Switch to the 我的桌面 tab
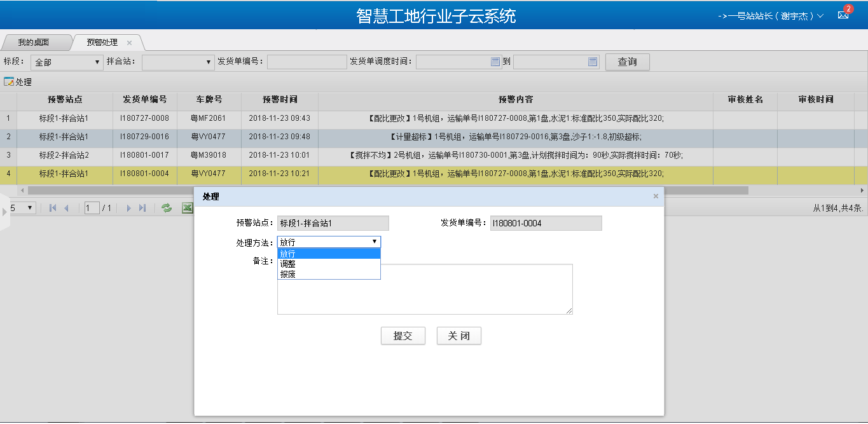 (34, 43)
